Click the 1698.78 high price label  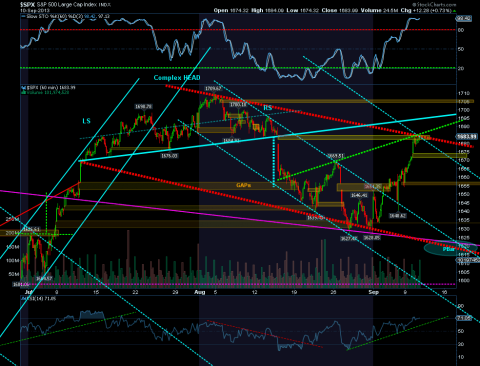144,107
